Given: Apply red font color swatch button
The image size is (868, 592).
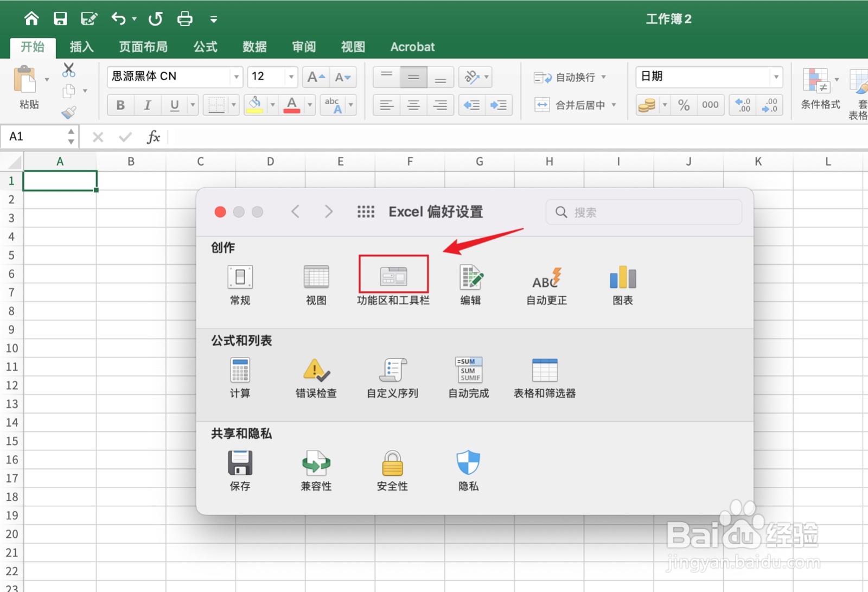Looking at the screenshot, I should point(292,105).
